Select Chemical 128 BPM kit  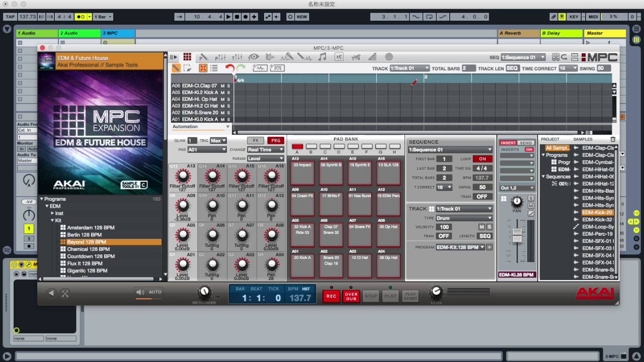(x=89, y=249)
